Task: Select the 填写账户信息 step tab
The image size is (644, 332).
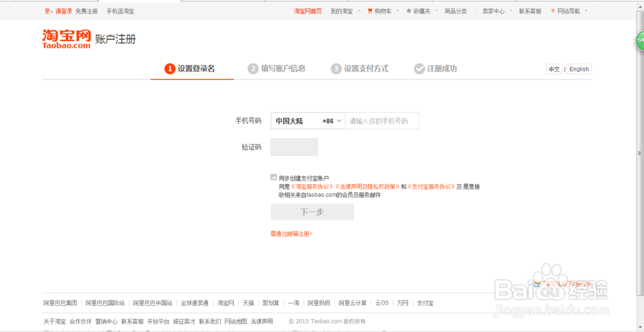Action: coord(277,69)
